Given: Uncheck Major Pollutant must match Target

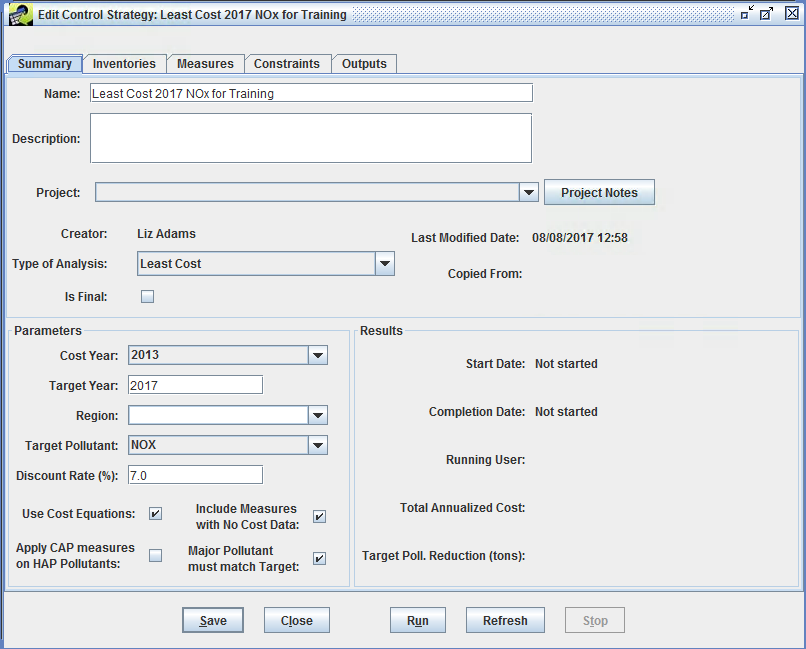Looking at the screenshot, I should coord(319,558).
